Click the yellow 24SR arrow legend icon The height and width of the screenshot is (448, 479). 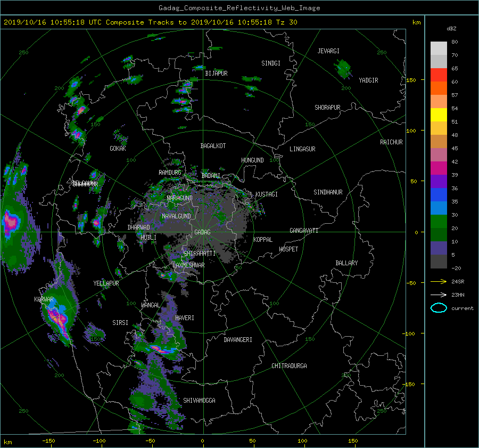[439, 281]
